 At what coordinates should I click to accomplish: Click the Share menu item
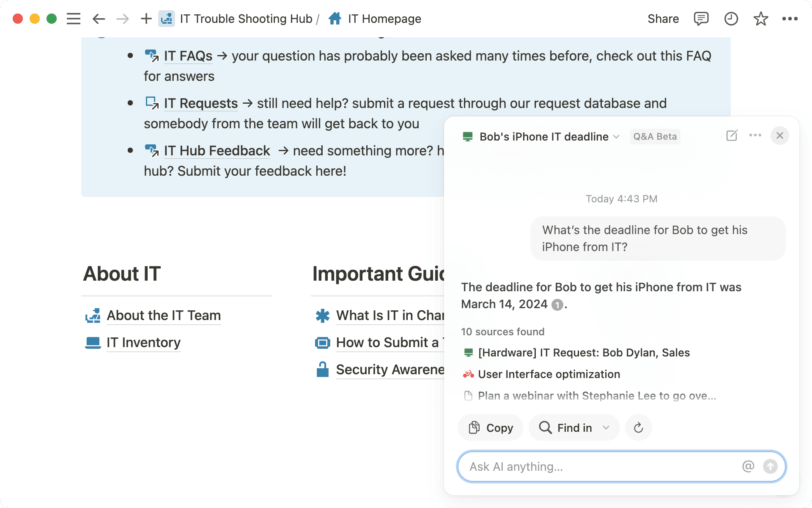coord(663,18)
